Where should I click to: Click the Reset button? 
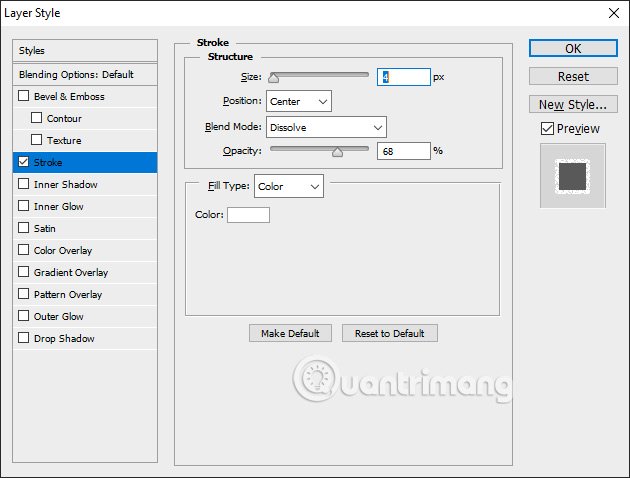[x=573, y=77]
